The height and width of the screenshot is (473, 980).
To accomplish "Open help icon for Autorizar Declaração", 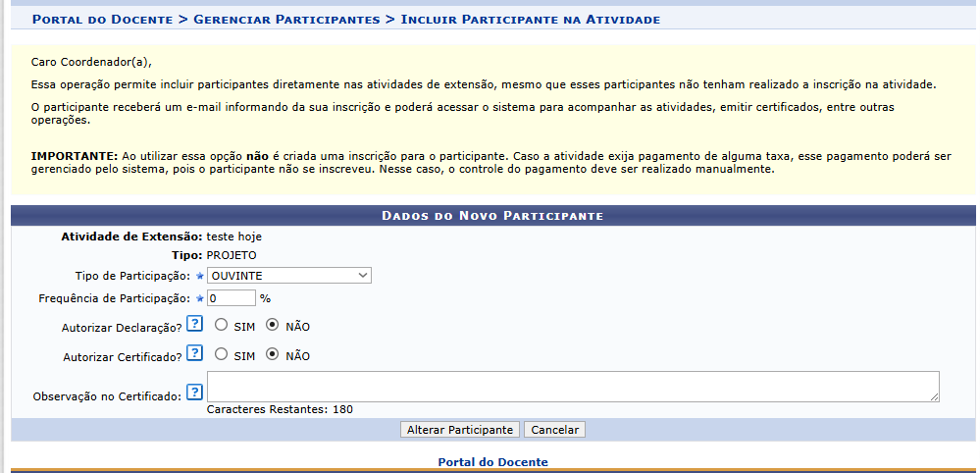I will pos(195,324).
